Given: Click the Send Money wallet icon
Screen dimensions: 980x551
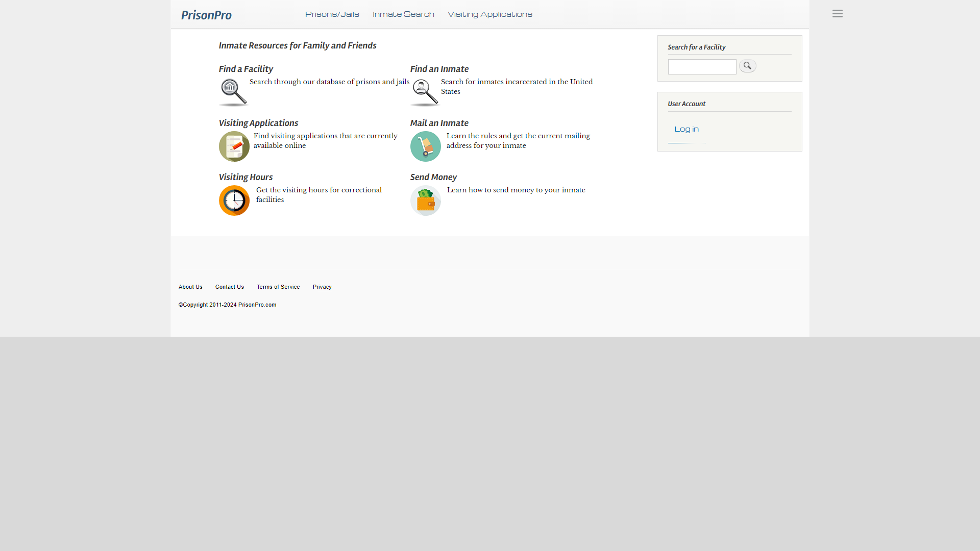Looking at the screenshot, I should pos(426,201).
